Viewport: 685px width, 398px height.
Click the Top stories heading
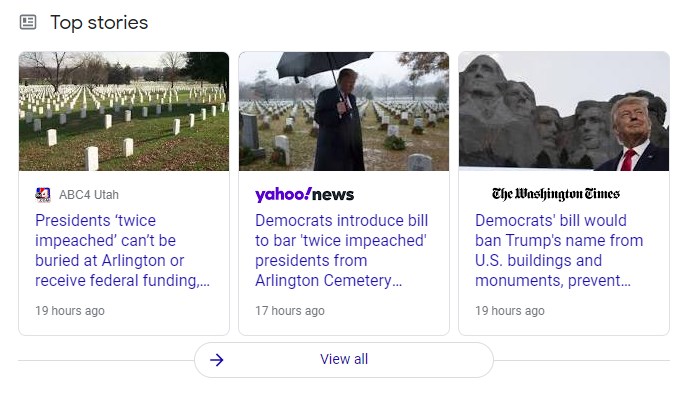[x=99, y=23]
